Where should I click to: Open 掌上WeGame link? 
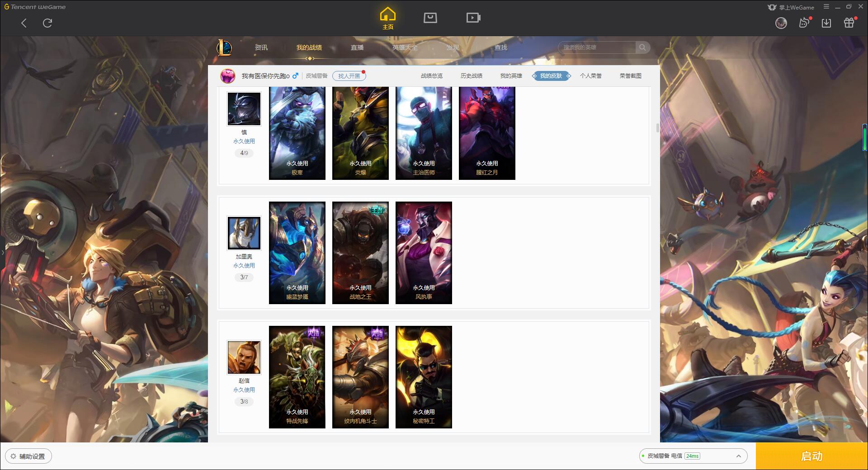tap(790, 7)
